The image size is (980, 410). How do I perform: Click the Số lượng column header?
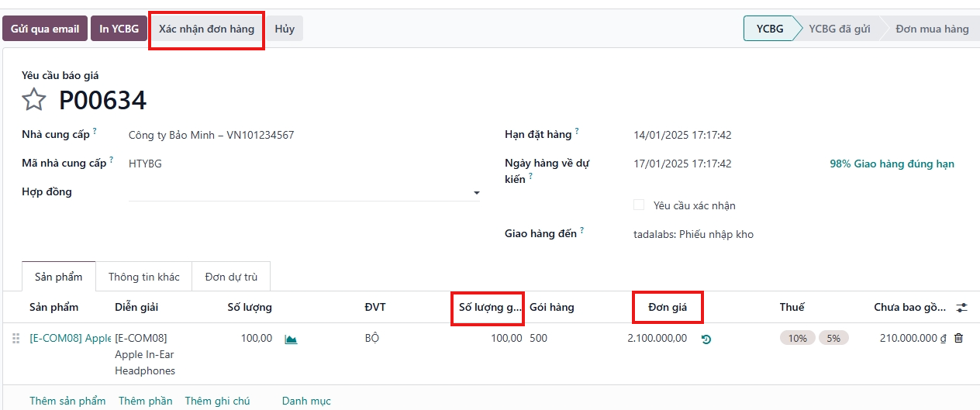pyautogui.click(x=250, y=307)
